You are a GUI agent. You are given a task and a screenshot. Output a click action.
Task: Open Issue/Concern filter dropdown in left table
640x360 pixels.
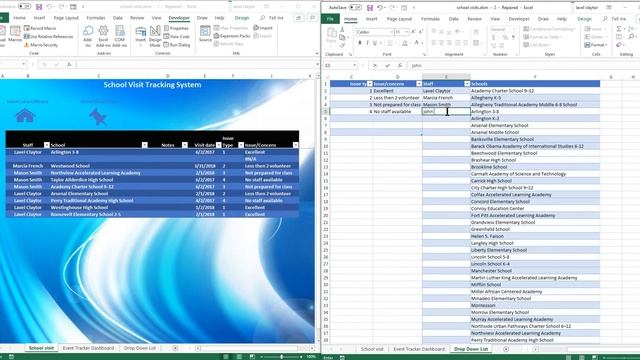click(x=295, y=145)
